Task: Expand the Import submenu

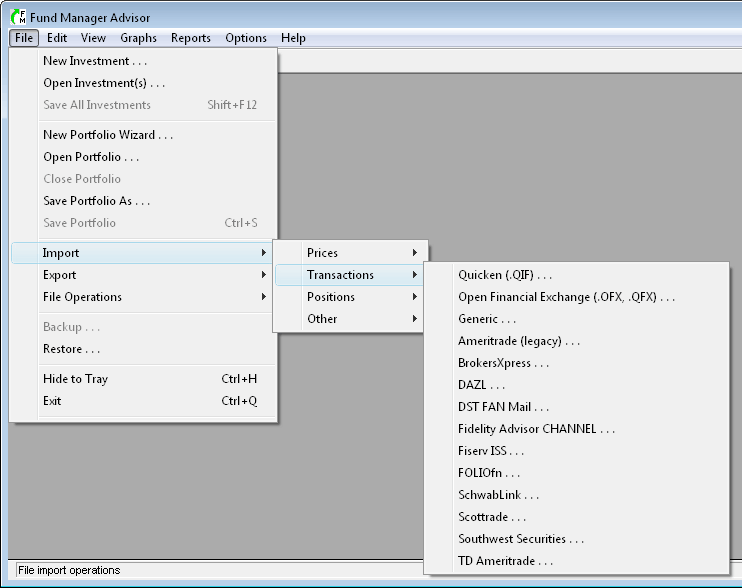Action: pyautogui.click(x=142, y=253)
